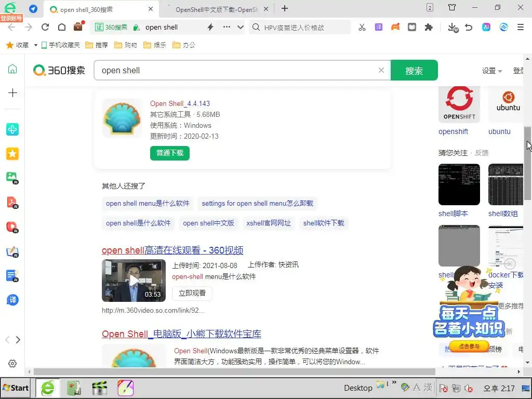Play the 03:53 video thumbnail
Screen dimensions: 532x399
(134, 281)
